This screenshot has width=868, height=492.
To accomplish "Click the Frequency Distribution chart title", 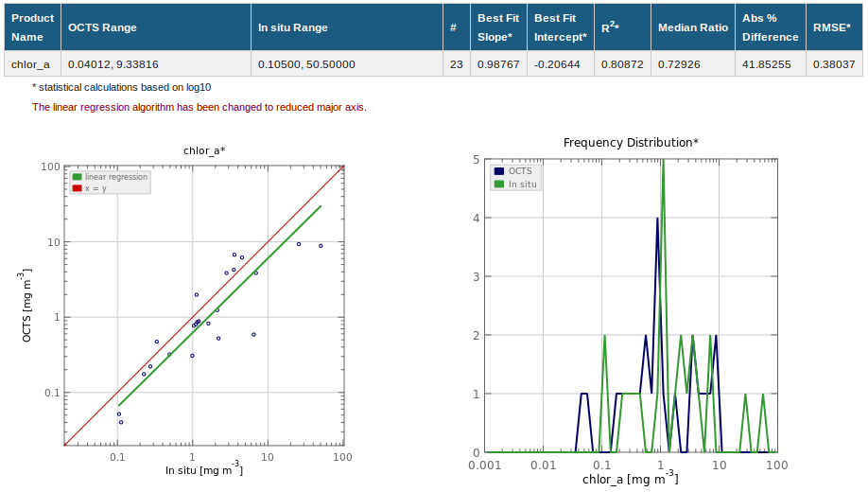I will [631, 143].
